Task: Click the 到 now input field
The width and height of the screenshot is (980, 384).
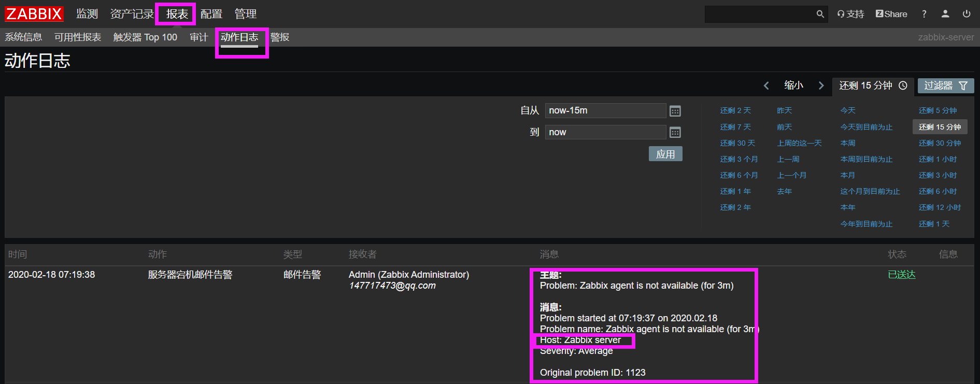Action: point(605,132)
